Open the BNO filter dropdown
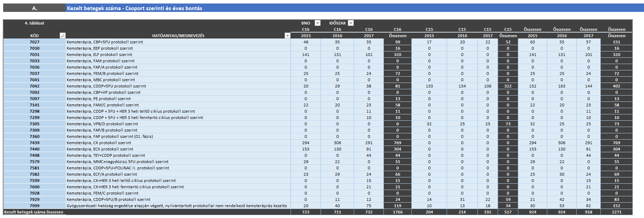This screenshot has width=644, height=218. pyautogui.click(x=317, y=23)
